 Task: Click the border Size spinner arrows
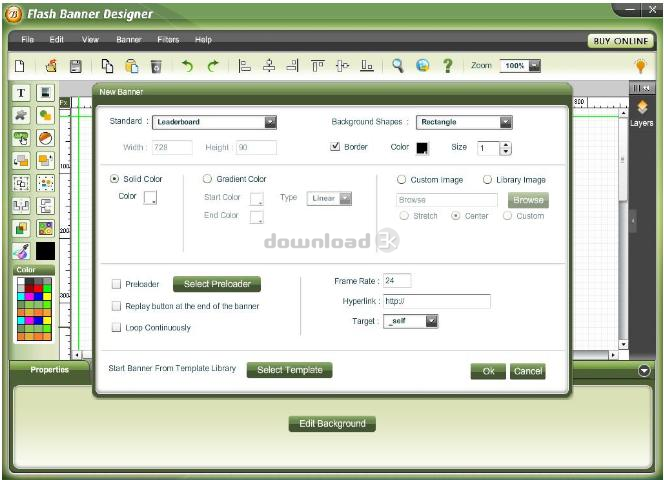pyautogui.click(x=506, y=148)
